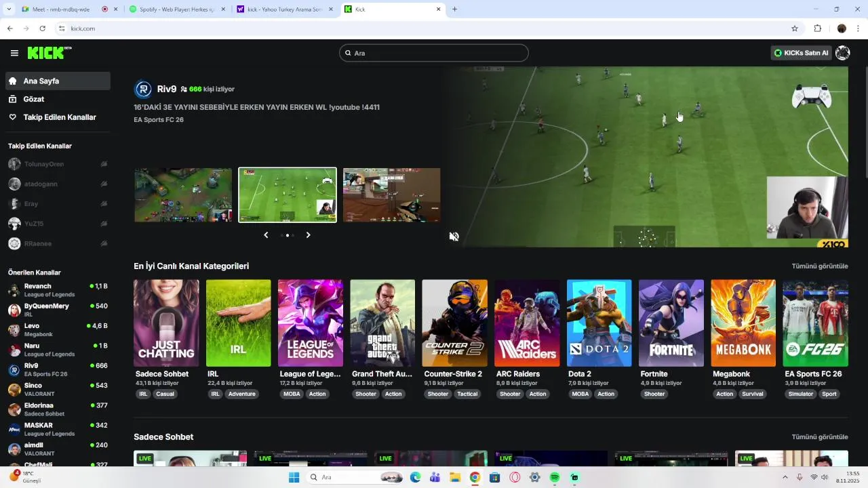This screenshot has height=488, width=868.
Task: Open Eray followed channel
Action: 58,203
